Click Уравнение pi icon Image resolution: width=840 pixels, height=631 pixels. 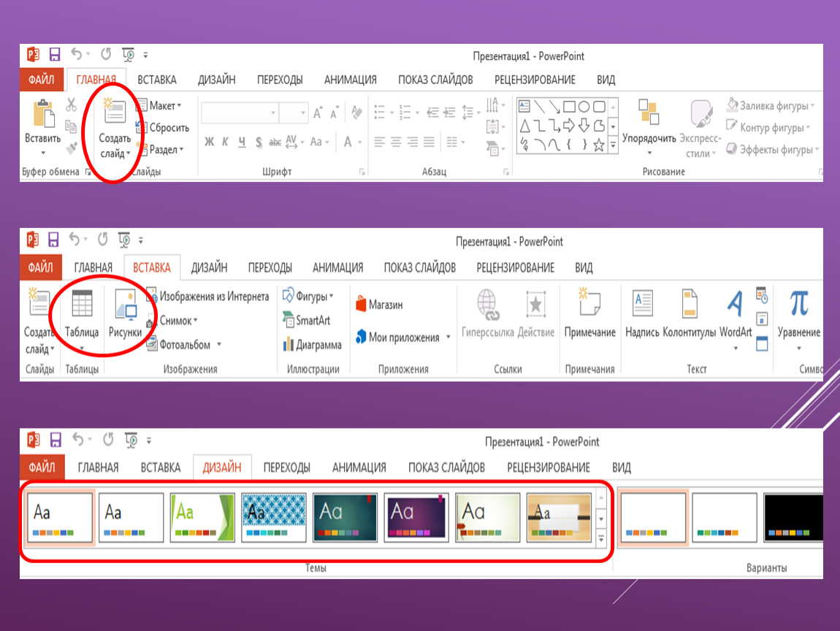pos(799,303)
